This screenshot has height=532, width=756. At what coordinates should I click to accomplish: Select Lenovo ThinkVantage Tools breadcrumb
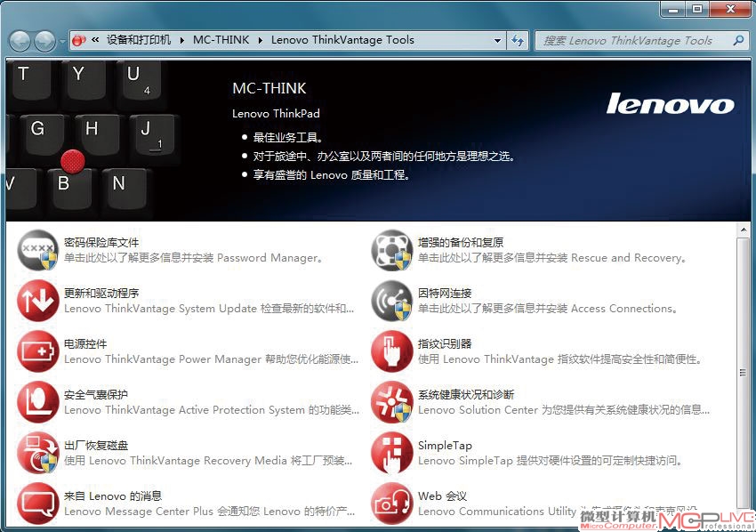click(x=342, y=40)
